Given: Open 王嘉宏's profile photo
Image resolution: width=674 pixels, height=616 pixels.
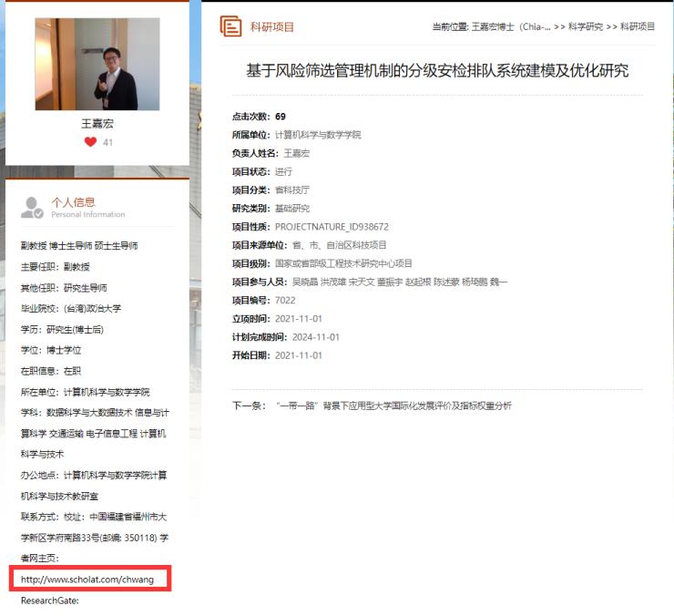Looking at the screenshot, I should click(x=97, y=64).
